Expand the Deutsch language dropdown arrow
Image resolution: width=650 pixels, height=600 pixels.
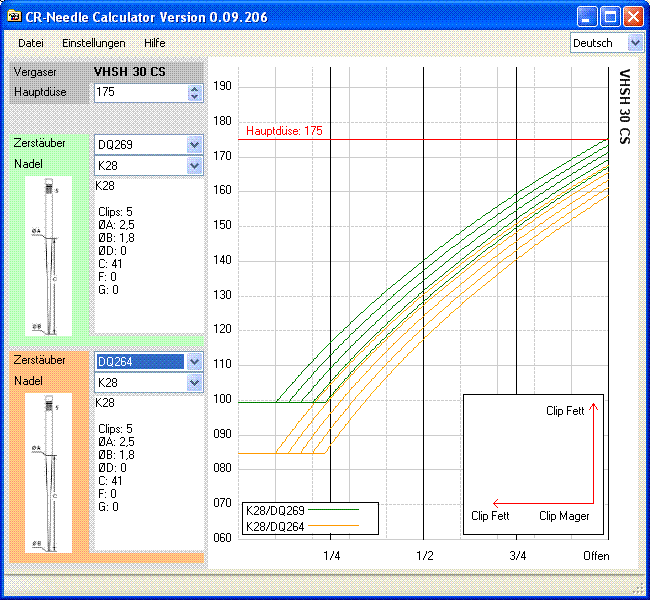click(635, 43)
